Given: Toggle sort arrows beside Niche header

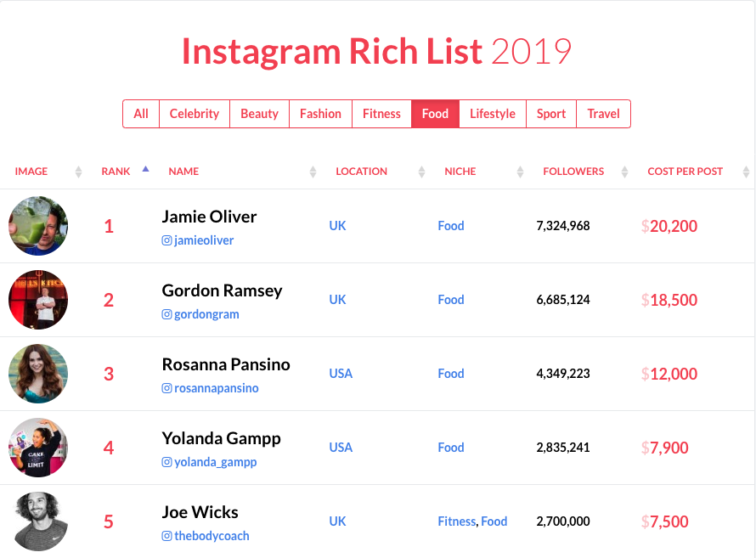Looking at the screenshot, I should [x=520, y=172].
